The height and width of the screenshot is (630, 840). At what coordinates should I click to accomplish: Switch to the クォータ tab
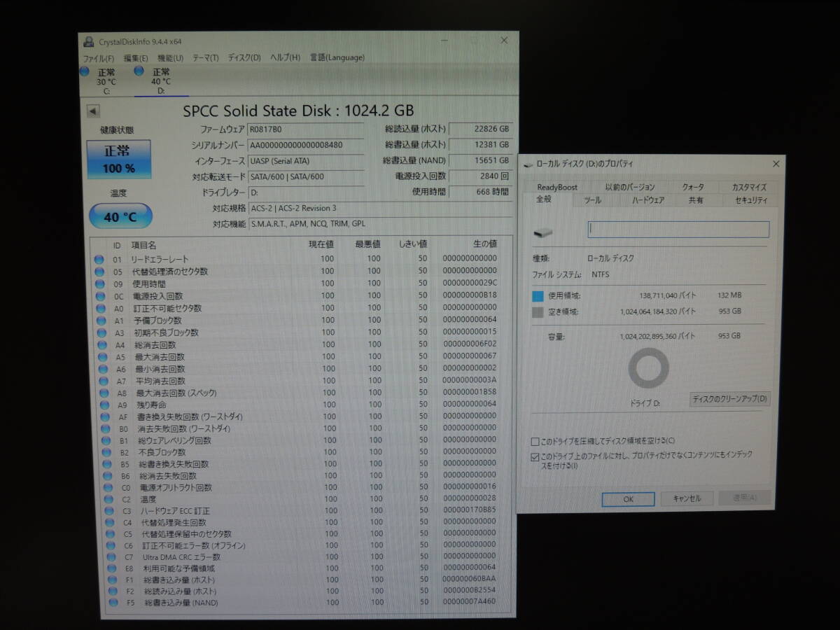[694, 187]
